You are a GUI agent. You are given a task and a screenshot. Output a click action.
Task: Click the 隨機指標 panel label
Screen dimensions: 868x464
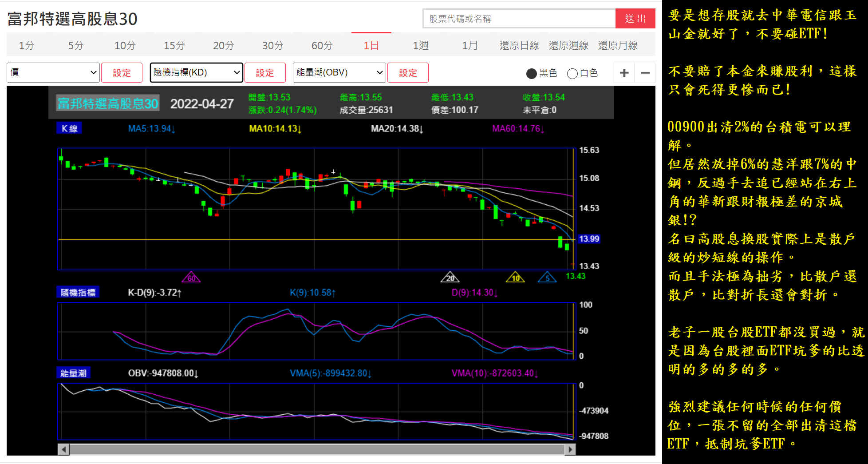78,292
